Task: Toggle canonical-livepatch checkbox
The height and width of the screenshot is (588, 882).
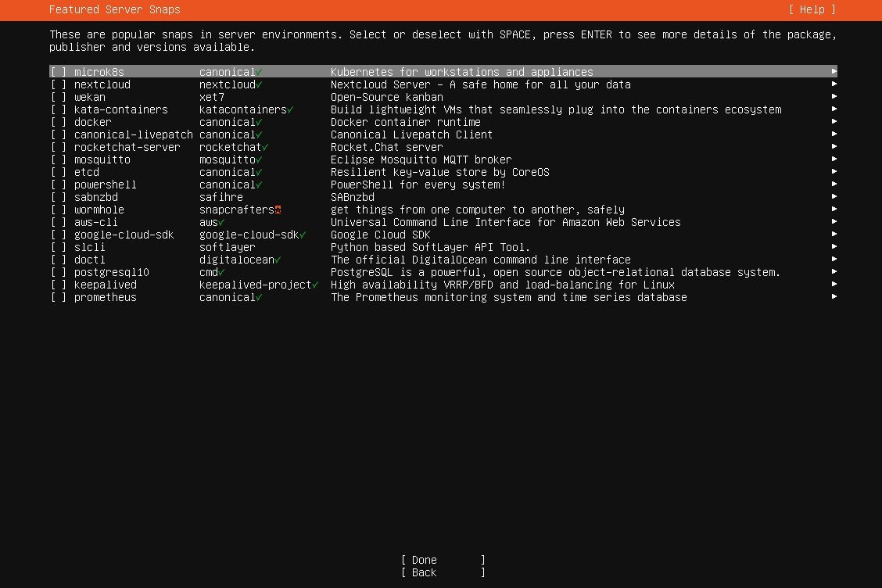Action: coord(59,134)
